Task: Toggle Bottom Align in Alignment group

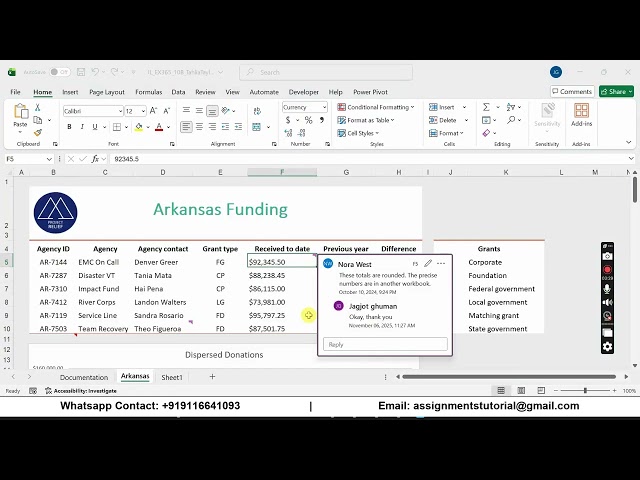Action: click(x=212, y=111)
